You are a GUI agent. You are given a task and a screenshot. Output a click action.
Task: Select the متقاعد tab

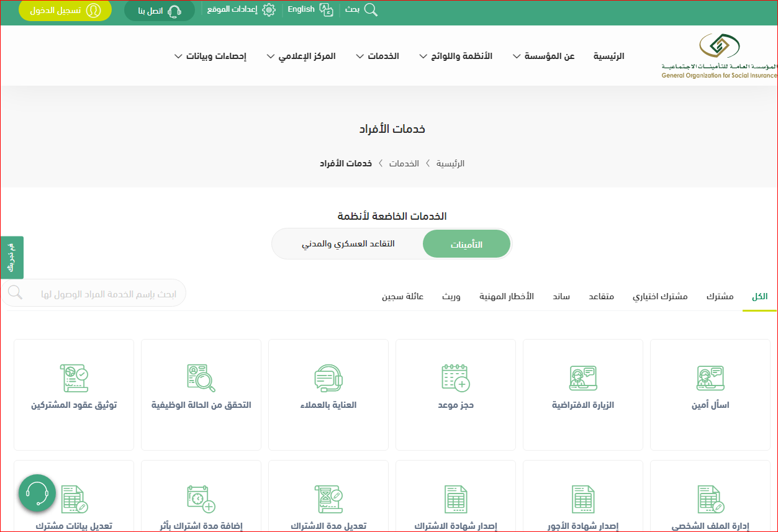(x=601, y=297)
